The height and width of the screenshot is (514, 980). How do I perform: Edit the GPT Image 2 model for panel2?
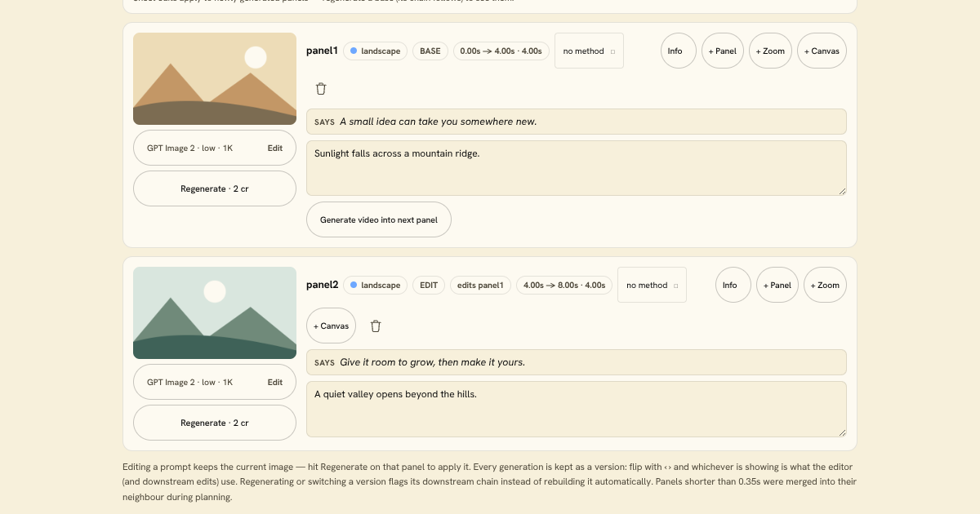(x=215, y=382)
